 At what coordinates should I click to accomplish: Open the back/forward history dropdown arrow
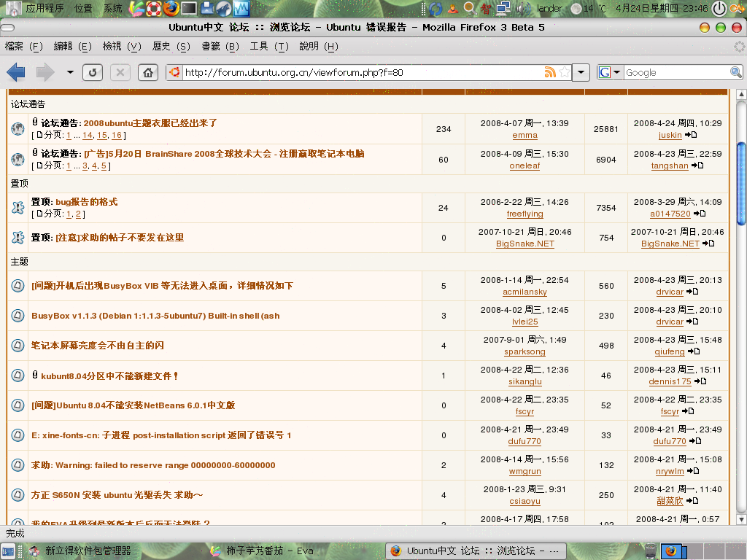click(x=71, y=72)
